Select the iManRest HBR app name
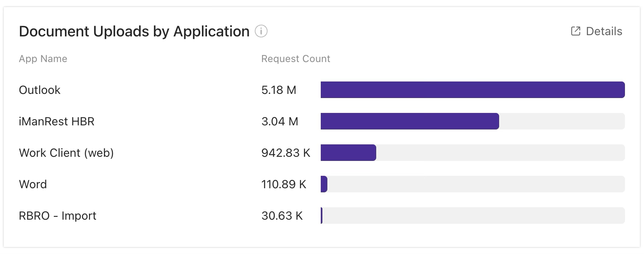 57,121
